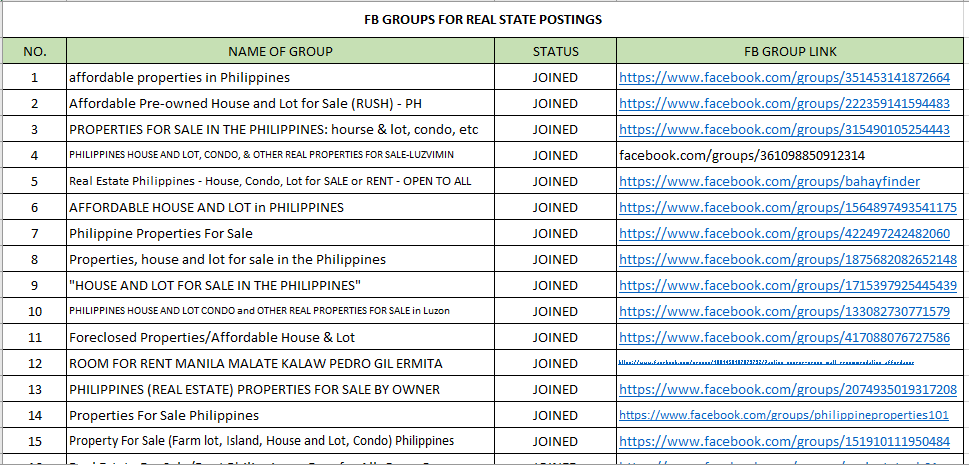Select row number 9 cell
Screen dimensions: 969x465
(x=35, y=286)
